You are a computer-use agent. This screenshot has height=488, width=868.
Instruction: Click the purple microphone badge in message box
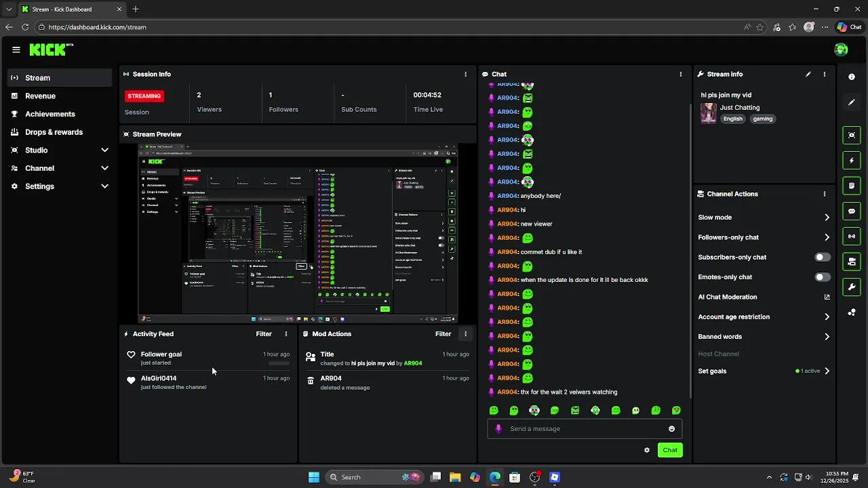(498, 429)
